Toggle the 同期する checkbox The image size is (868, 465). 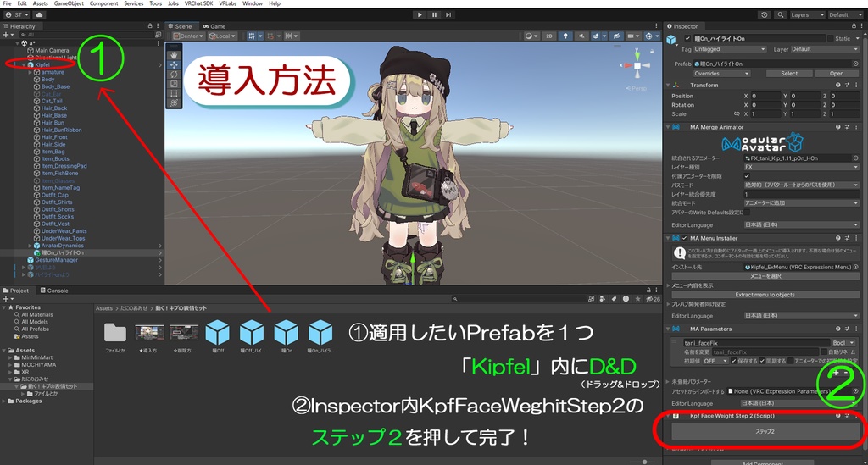[762, 361]
